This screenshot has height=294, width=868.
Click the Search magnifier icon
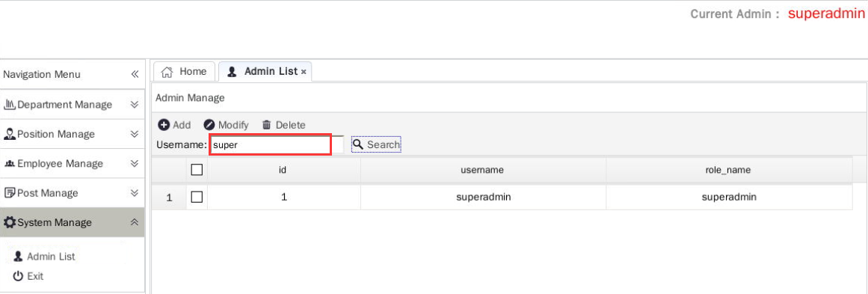358,144
